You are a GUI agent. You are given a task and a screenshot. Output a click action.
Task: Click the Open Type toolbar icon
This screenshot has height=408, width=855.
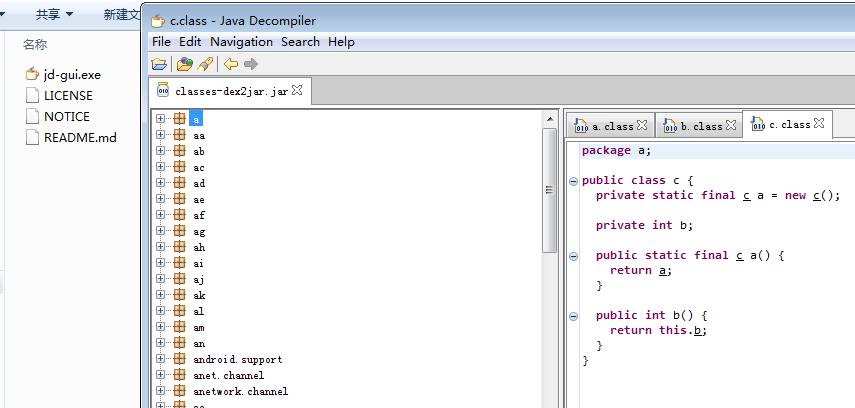tap(185, 64)
